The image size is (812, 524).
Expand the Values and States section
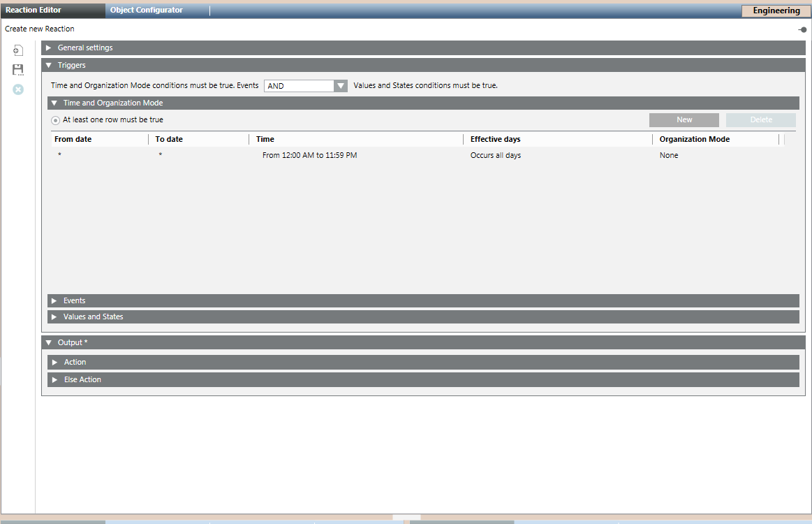(54, 316)
